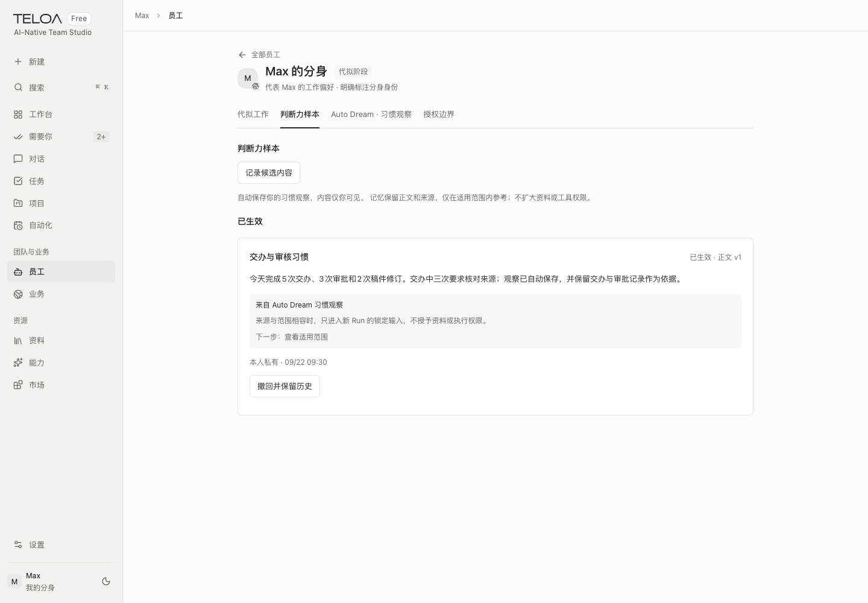Switch to the 代拟工作 tab

point(253,115)
